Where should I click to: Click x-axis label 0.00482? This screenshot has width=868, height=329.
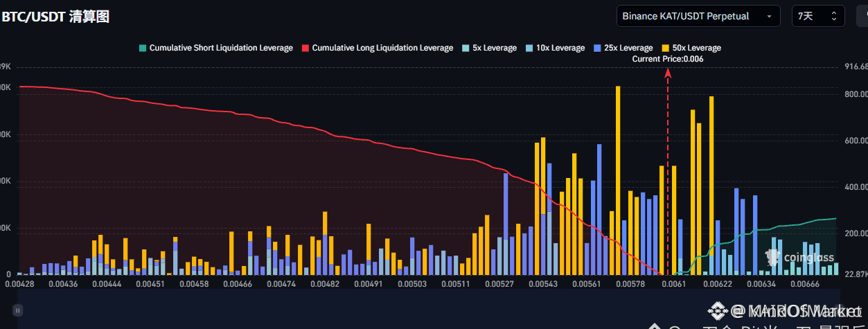(325, 284)
